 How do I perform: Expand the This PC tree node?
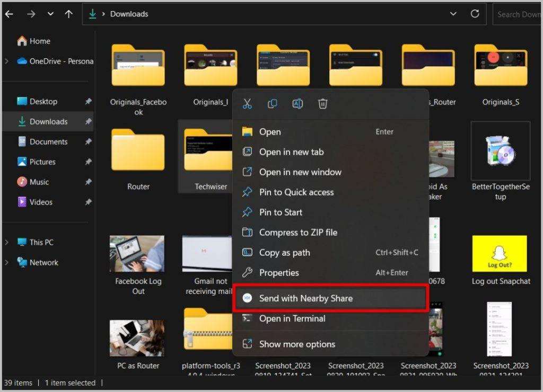tap(6, 242)
